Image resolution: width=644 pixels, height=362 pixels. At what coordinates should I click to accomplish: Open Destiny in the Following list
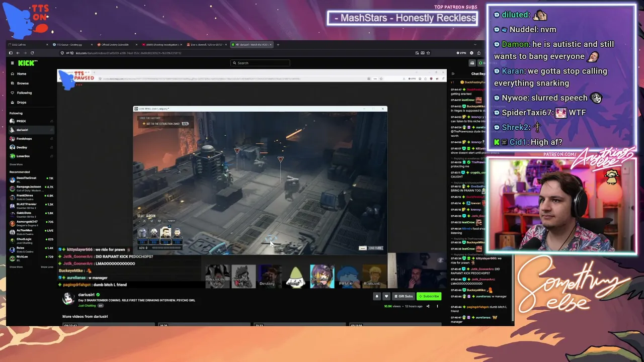coord(31,147)
